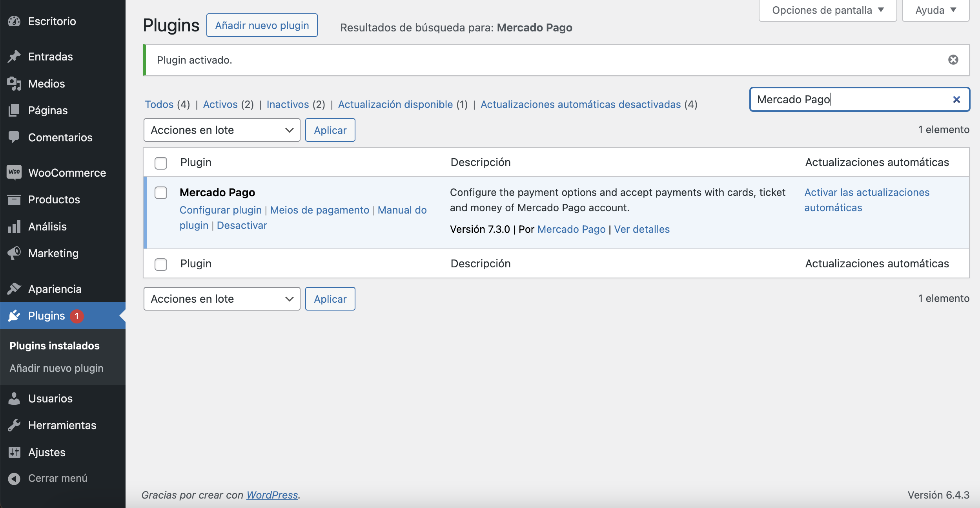Tick the select-all checkbox in table footer

coord(161,264)
